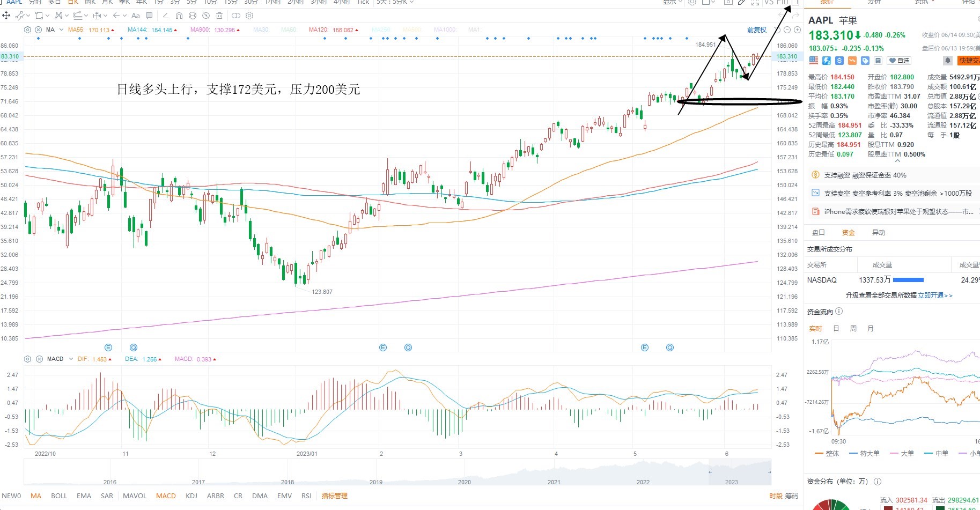Toggle the RSI sub-indicator

click(x=306, y=496)
